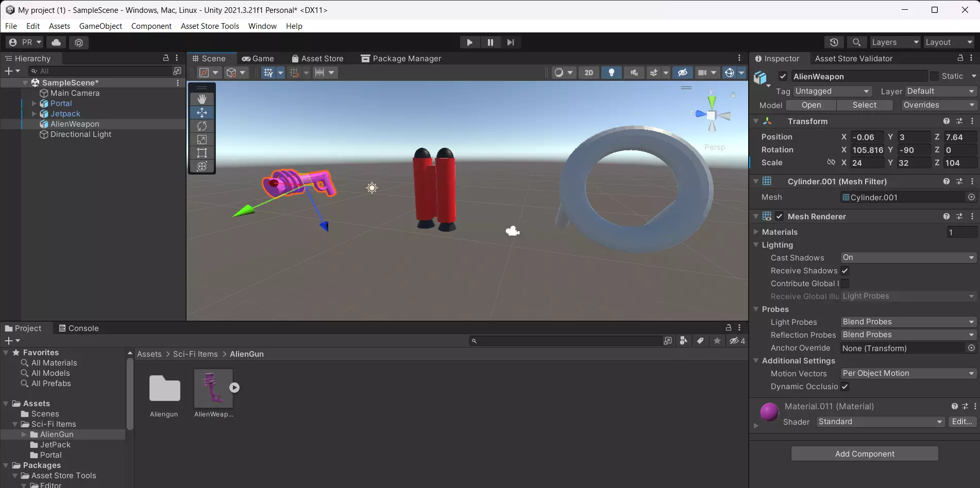
Task: Click the scene camera settings icon
Action: coord(702,73)
